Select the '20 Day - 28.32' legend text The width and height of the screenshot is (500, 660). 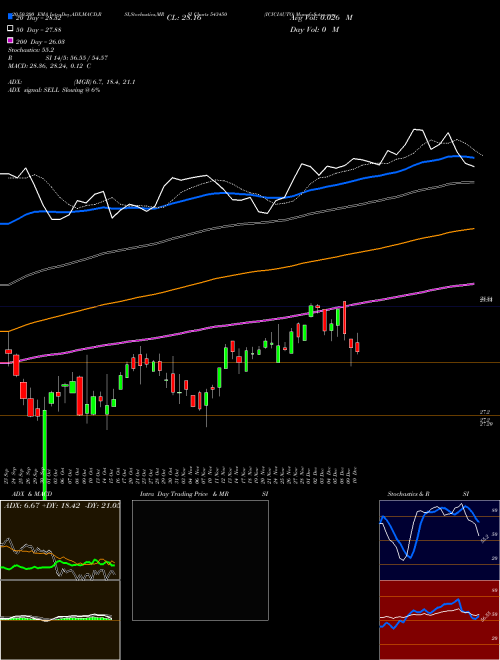pos(39,18)
